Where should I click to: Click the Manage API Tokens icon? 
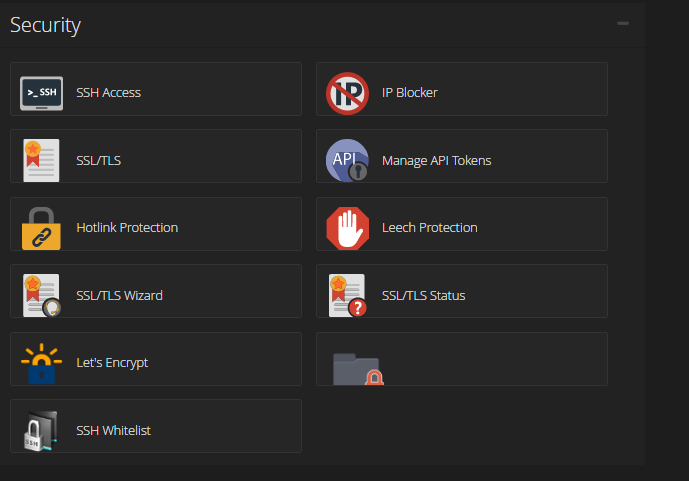(347, 160)
